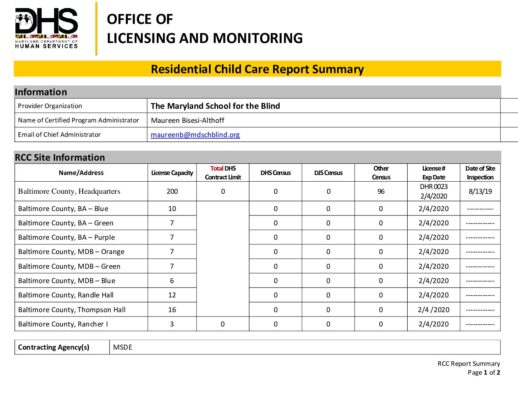Click the 'Other Census' column header
This screenshot has height=400, width=518.
coord(381,173)
